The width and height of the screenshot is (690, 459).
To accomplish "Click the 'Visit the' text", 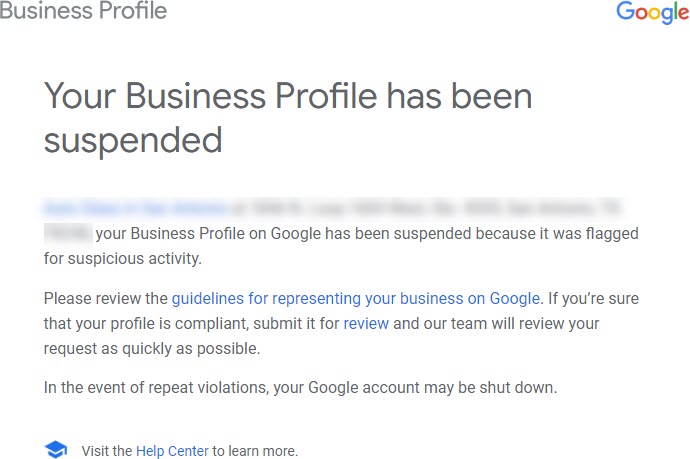I will point(106,451).
